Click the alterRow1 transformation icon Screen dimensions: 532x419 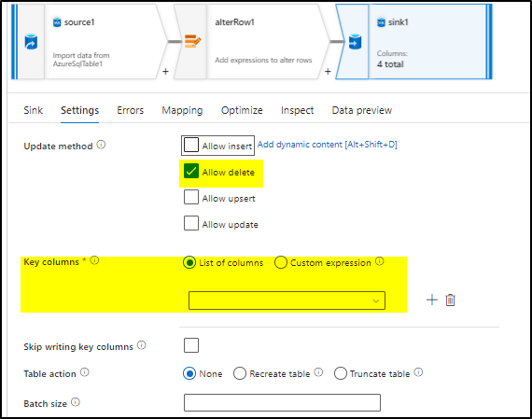[192, 41]
